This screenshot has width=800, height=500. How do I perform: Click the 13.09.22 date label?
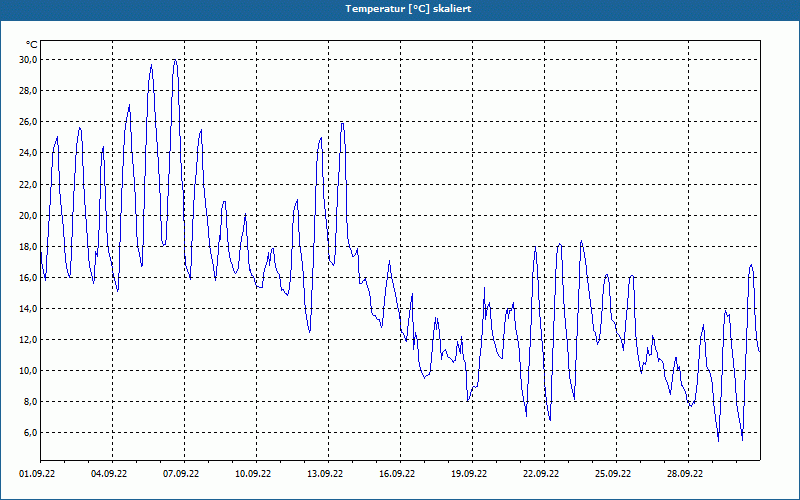[325, 474]
